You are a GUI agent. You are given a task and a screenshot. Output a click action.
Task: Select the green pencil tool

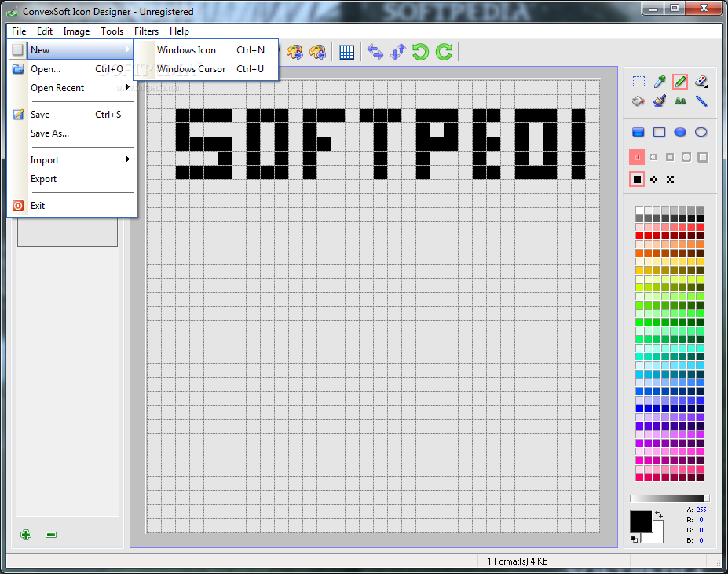(x=680, y=82)
